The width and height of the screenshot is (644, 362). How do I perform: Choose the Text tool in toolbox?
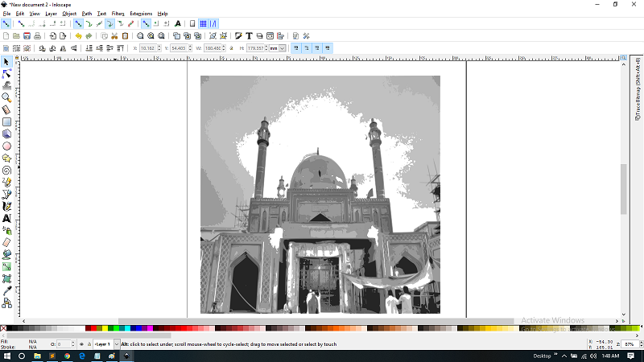pos(6,218)
